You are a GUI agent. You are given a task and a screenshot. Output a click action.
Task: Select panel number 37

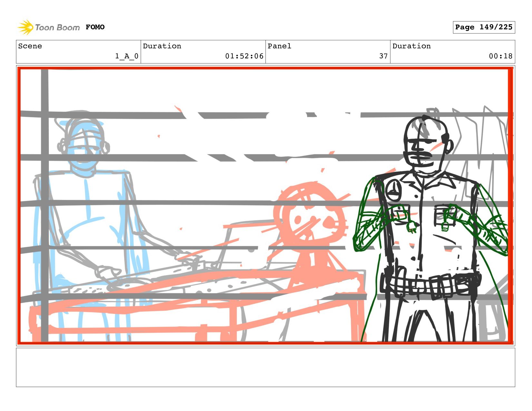pos(383,56)
